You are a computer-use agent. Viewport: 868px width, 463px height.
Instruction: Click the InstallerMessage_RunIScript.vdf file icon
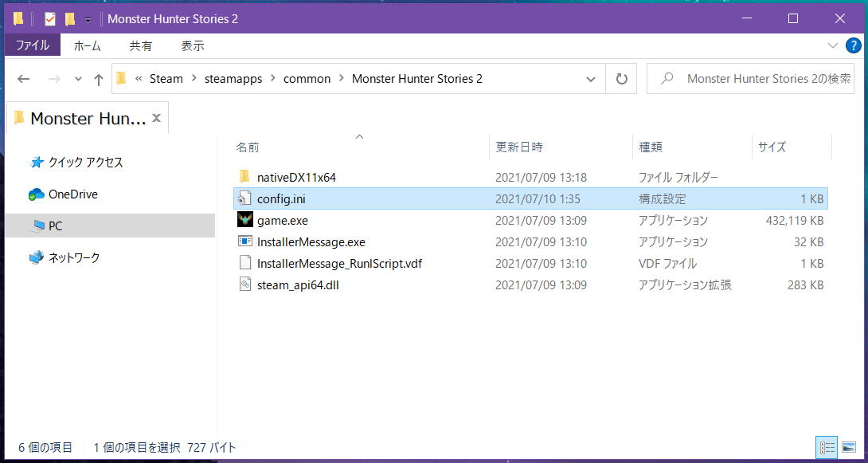(244, 263)
